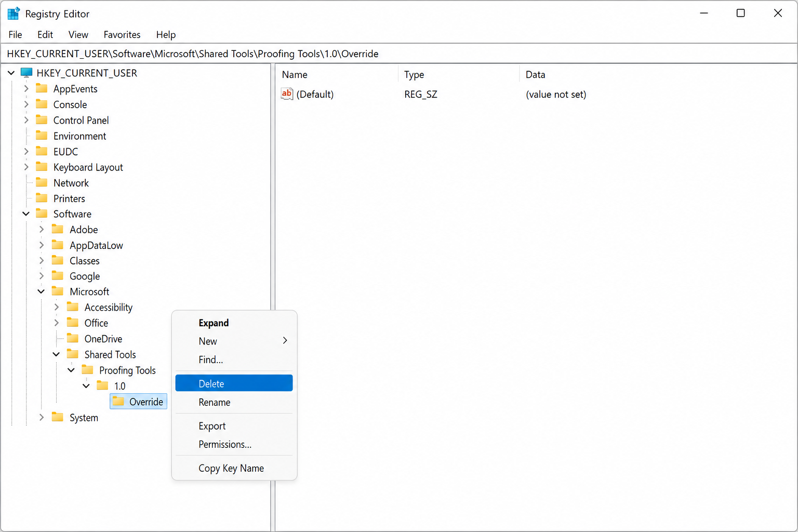Click the System folder icon

pyautogui.click(x=58, y=417)
